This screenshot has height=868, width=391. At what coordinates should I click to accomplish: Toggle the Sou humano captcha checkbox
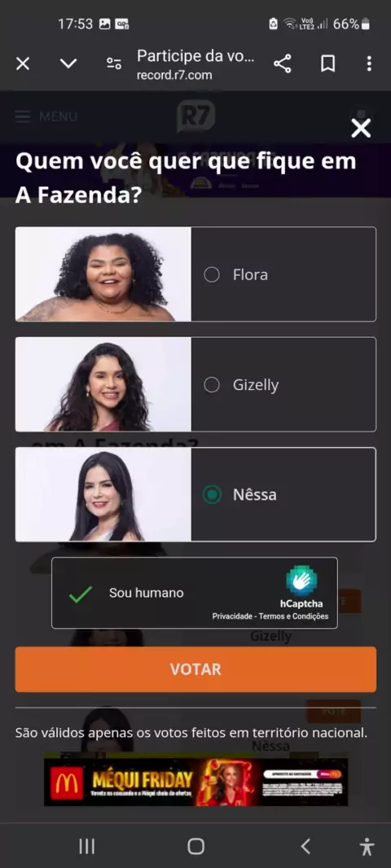[x=81, y=594]
